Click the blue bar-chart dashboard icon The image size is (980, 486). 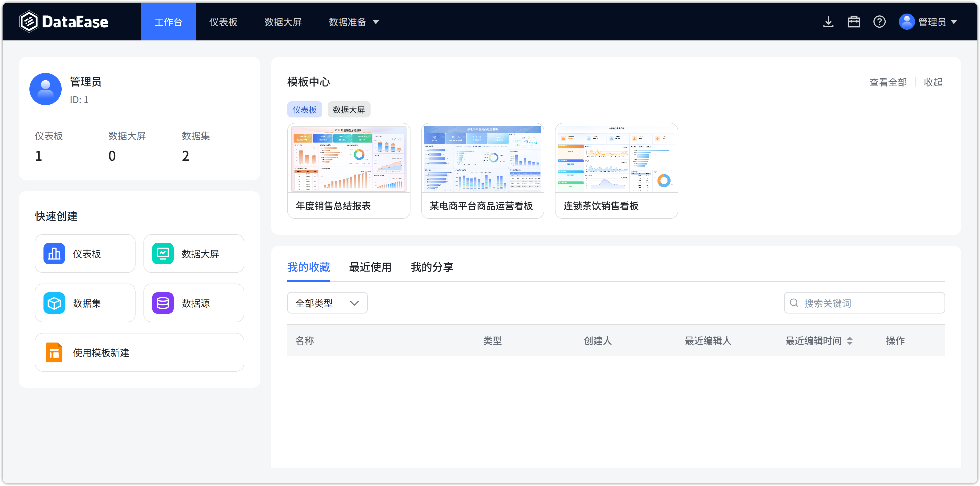click(54, 253)
